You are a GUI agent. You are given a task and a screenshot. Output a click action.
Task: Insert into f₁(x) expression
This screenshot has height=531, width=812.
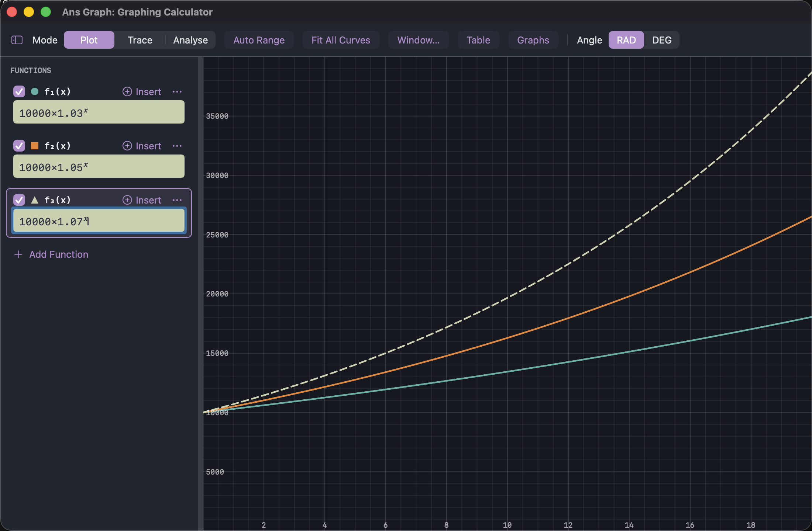pos(142,91)
